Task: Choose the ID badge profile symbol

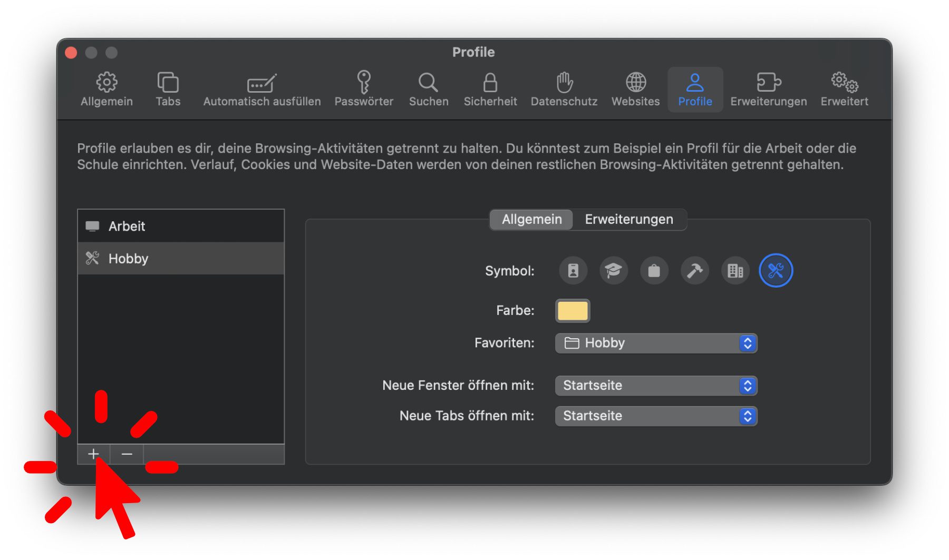Action: point(573,270)
